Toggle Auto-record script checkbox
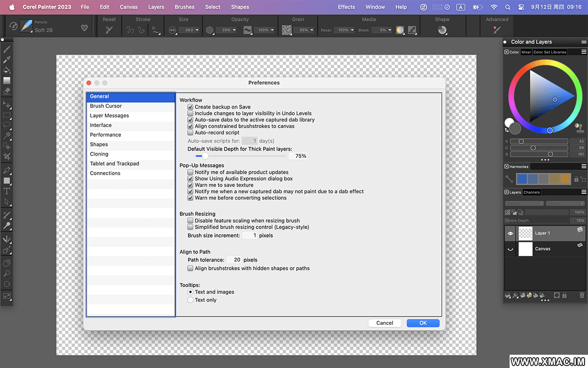The height and width of the screenshot is (368, 588). point(191,132)
